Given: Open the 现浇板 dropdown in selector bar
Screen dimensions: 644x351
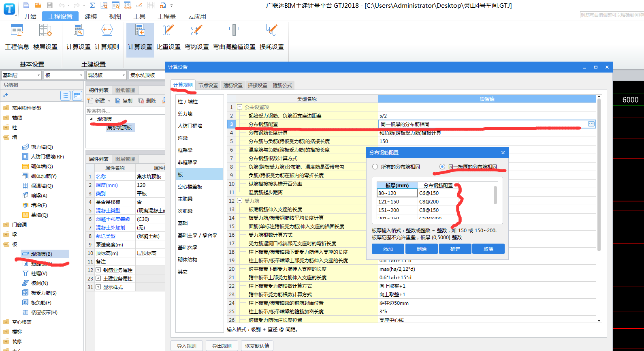Looking at the screenshot, I should (124, 75).
